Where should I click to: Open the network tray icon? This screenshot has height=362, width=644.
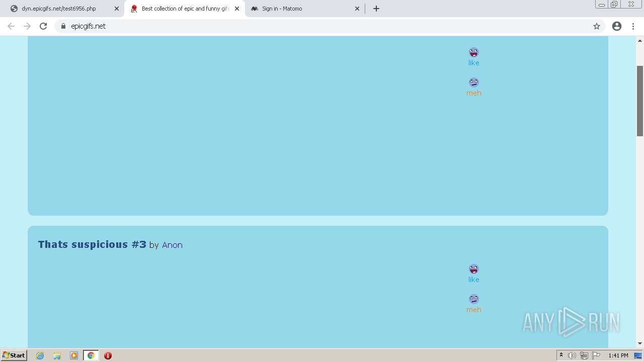point(584,355)
